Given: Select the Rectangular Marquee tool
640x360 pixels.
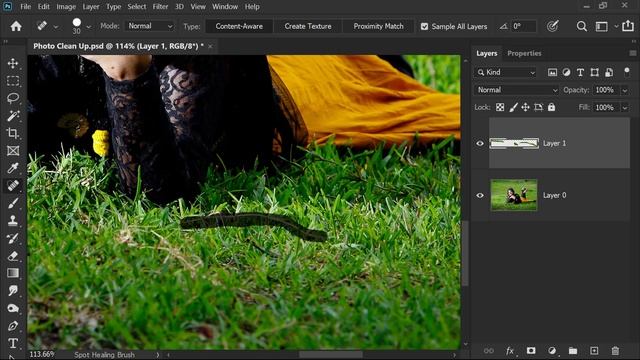Looking at the screenshot, I should 13,81.
